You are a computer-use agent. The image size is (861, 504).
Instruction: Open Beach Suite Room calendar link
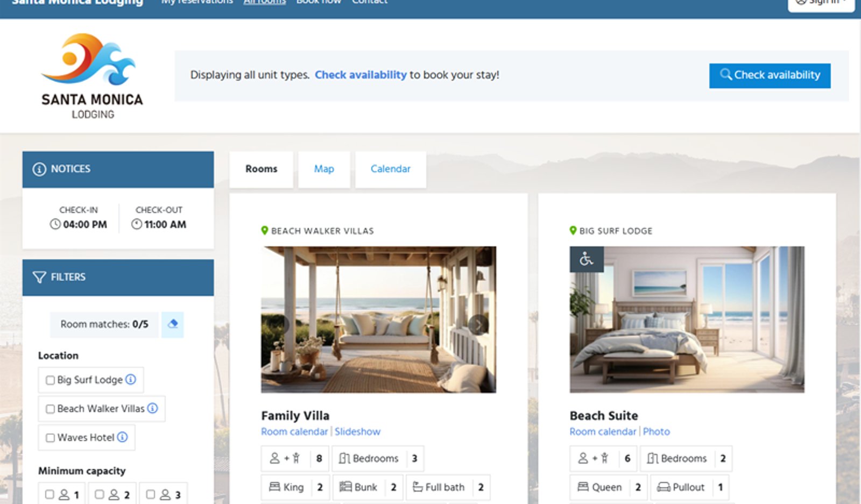[x=603, y=431]
